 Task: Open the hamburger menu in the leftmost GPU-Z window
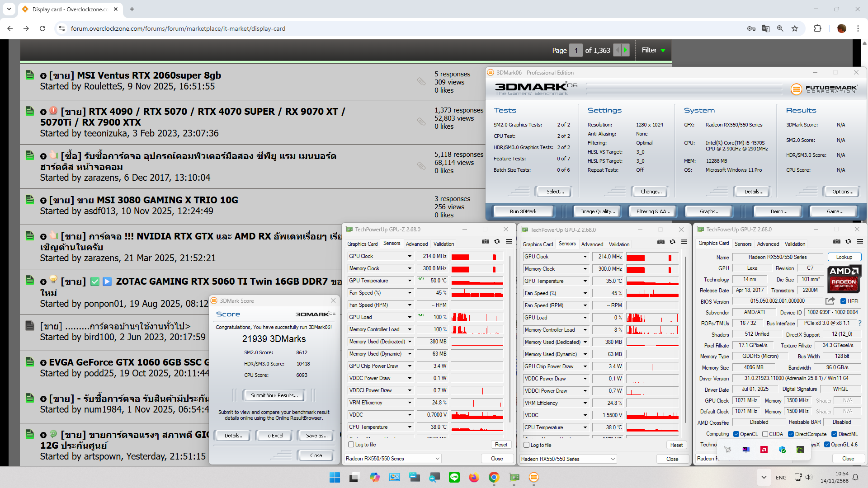click(x=509, y=242)
